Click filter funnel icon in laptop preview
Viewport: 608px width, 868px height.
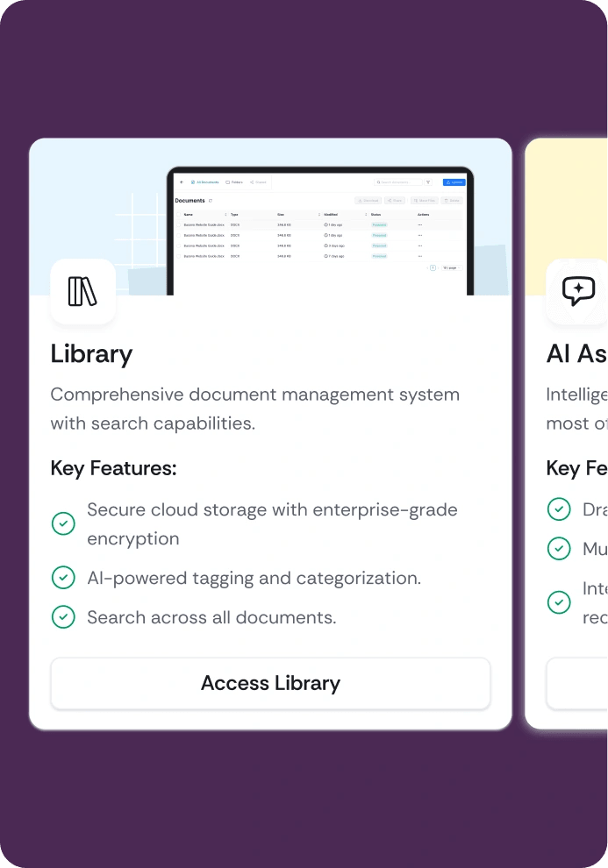click(x=428, y=182)
